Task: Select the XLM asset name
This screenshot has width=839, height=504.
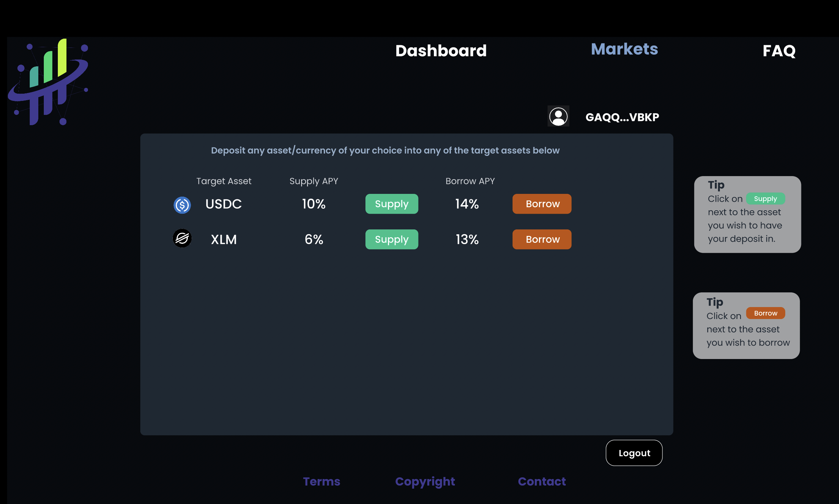Action: click(223, 239)
